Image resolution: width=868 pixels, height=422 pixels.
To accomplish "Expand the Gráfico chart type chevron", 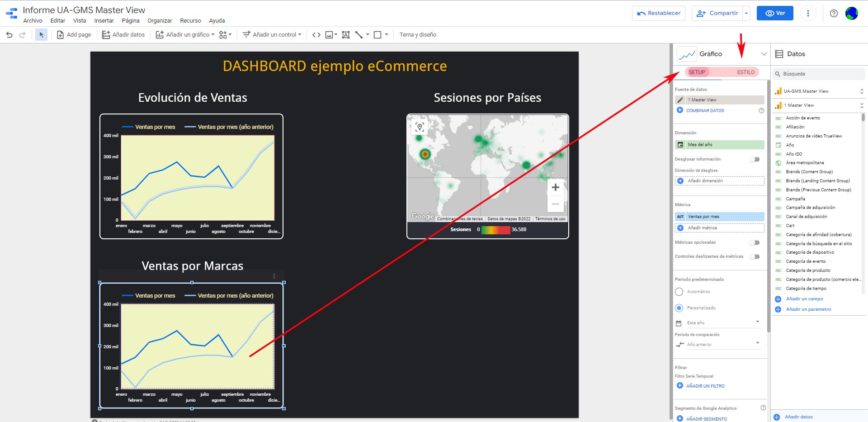I will tap(764, 54).
